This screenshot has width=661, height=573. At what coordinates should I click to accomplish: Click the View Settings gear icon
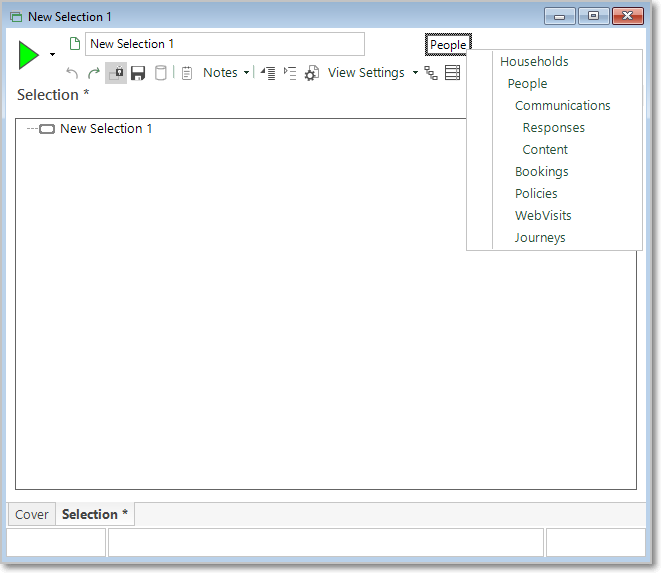312,73
